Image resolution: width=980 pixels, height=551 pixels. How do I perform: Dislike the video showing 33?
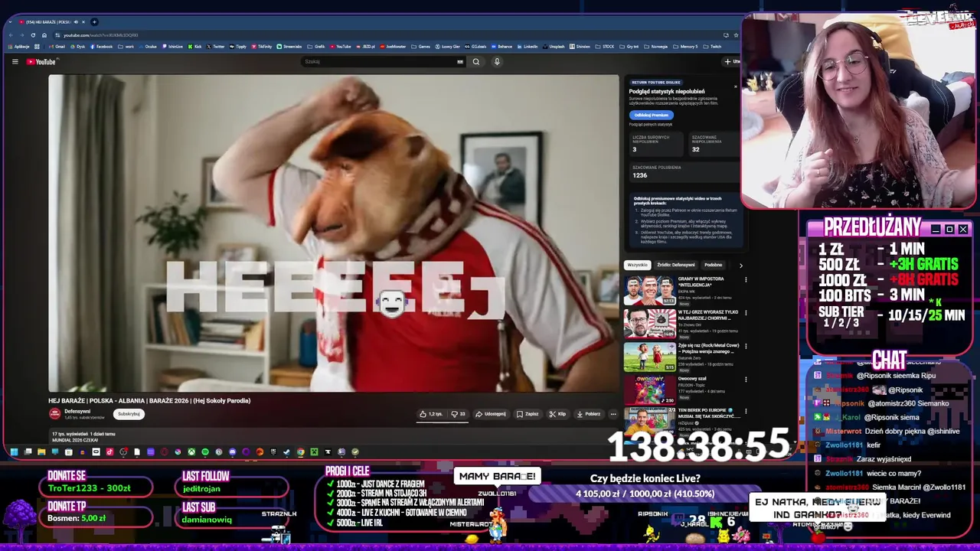pyautogui.click(x=459, y=414)
